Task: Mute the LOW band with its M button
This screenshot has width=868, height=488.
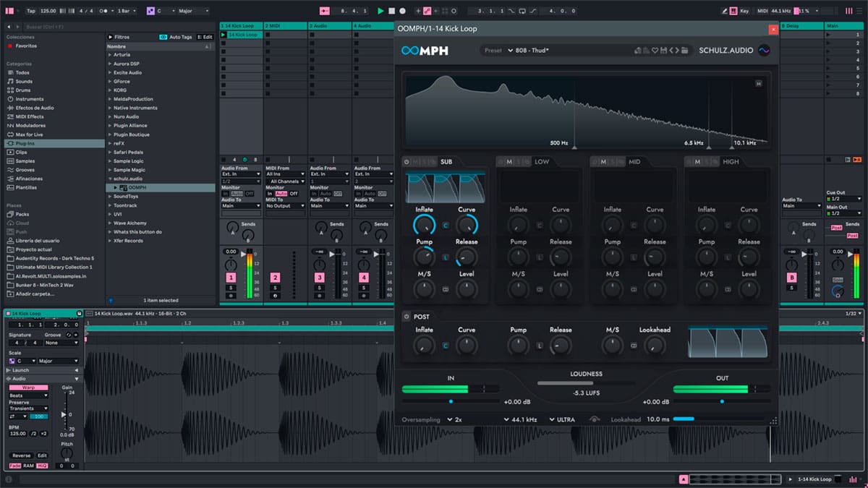Action: (509, 162)
